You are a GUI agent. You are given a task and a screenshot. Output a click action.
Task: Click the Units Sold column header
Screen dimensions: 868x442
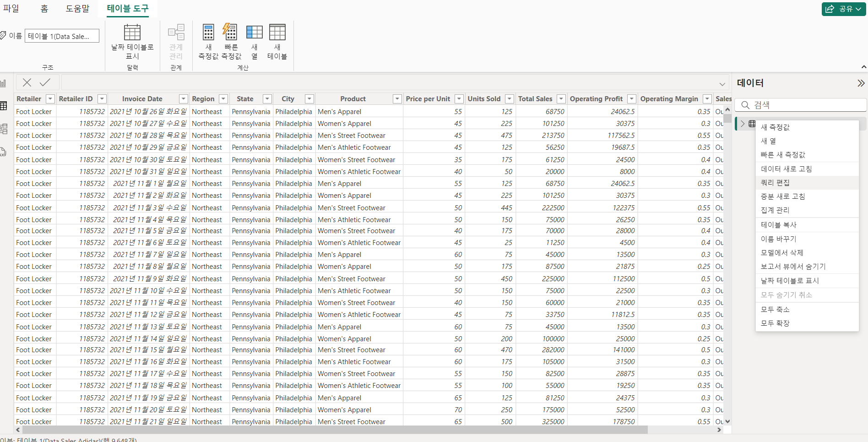point(484,99)
